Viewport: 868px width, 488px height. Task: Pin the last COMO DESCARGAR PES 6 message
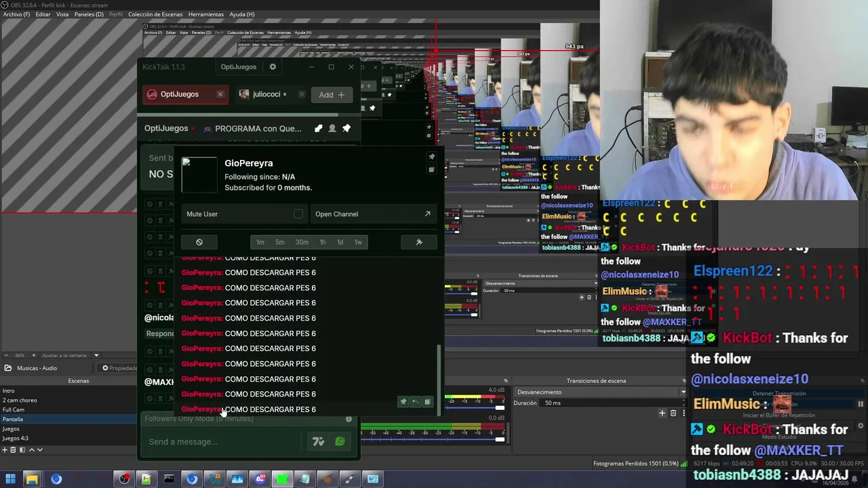(403, 402)
